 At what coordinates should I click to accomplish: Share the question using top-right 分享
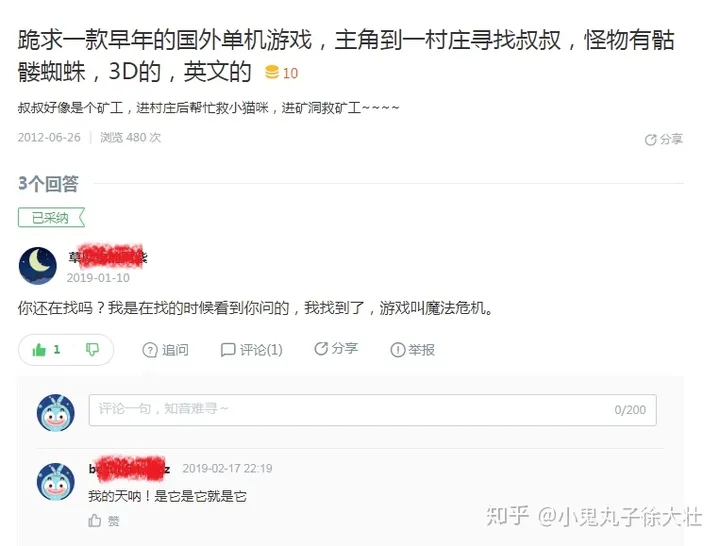(664, 140)
